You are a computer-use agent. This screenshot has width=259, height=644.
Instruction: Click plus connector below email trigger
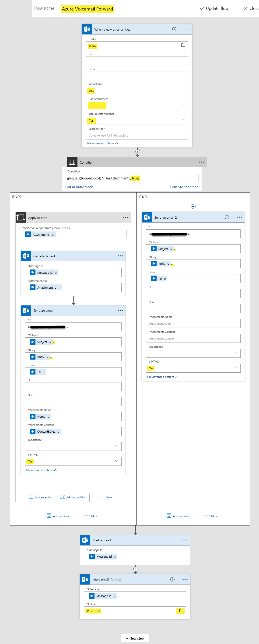(x=137, y=152)
